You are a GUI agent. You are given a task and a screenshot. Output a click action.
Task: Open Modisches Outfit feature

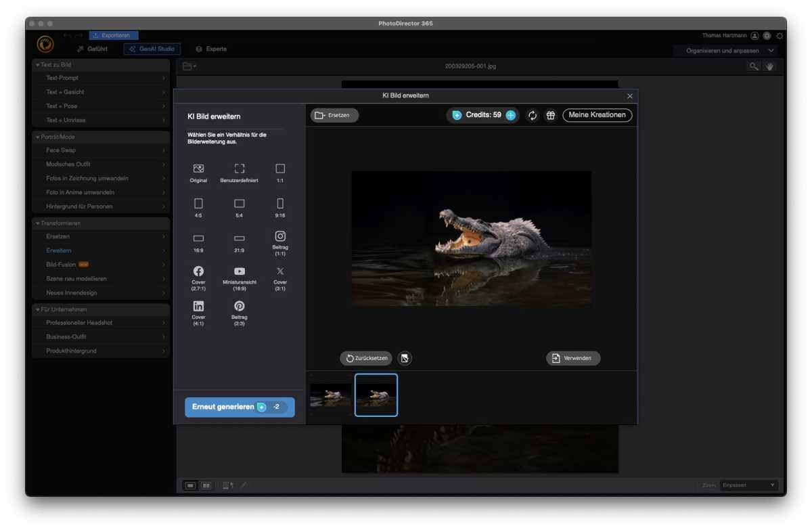point(101,164)
